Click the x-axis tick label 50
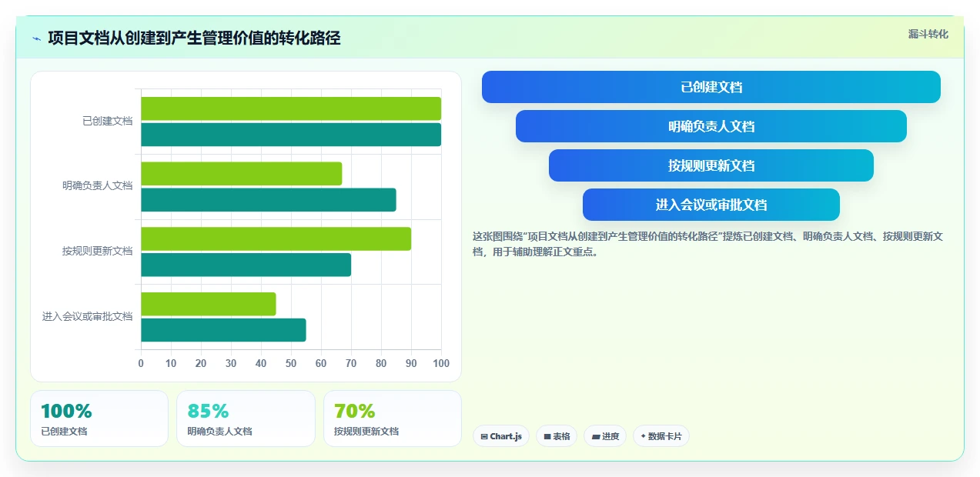Viewport: 980px width, 477px height. (291, 363)
